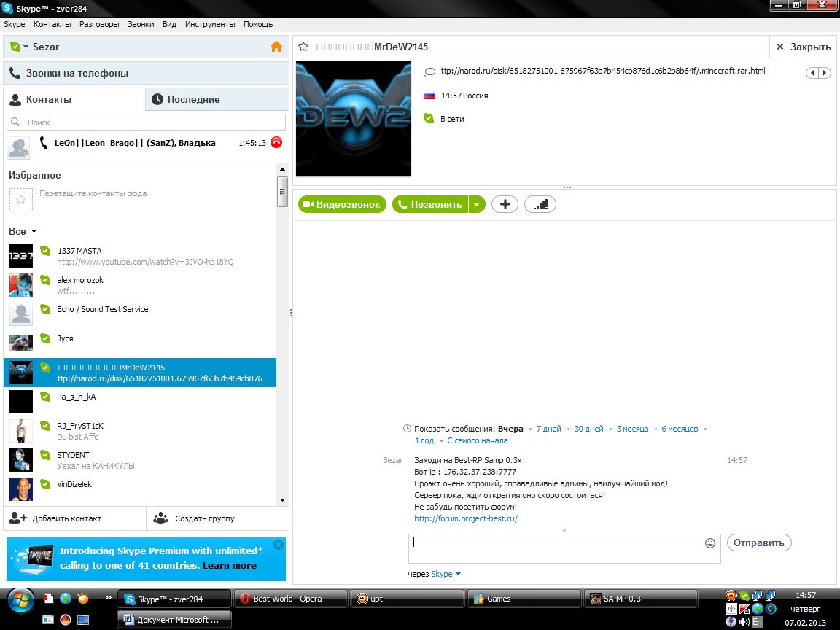Click Learn more in Skype Premium ad
The height and width of the screenshot is (630, 840).
pos(229,565)
